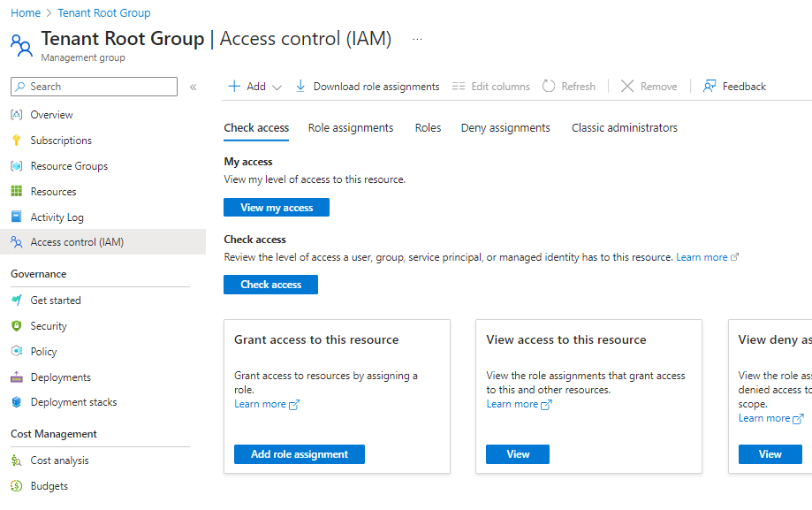Click the plus icon beside Add
Screen dimensions: 812x510
coord(234,86)
